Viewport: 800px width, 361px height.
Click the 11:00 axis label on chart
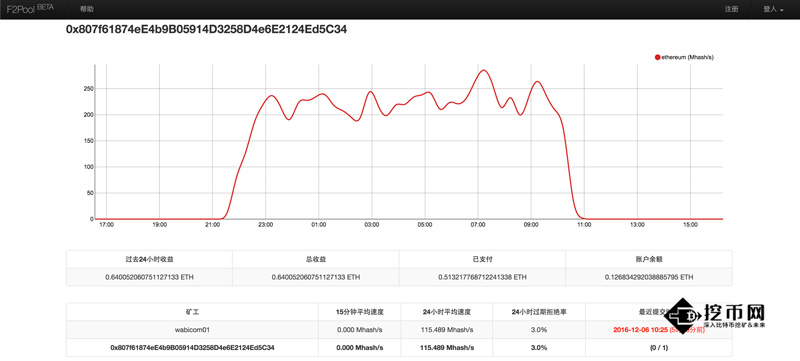[x=584, y=224]
